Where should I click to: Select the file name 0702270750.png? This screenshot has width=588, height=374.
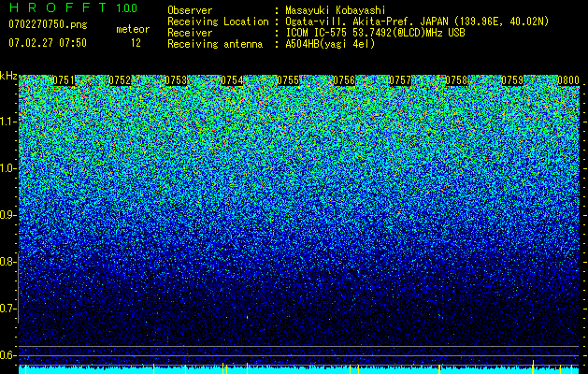pos(48,25)
